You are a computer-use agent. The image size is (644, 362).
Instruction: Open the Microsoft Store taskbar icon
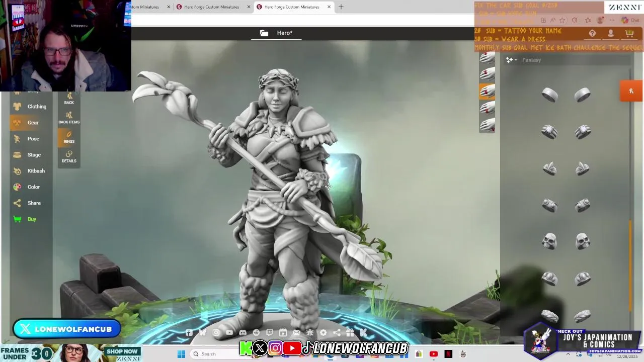point(419,354)
